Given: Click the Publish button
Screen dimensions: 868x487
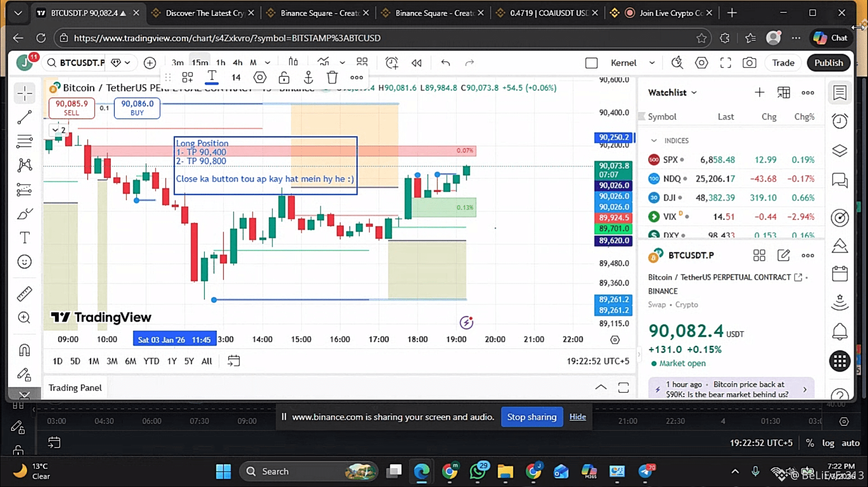Looking at the screenshot, I should (828, 63).
